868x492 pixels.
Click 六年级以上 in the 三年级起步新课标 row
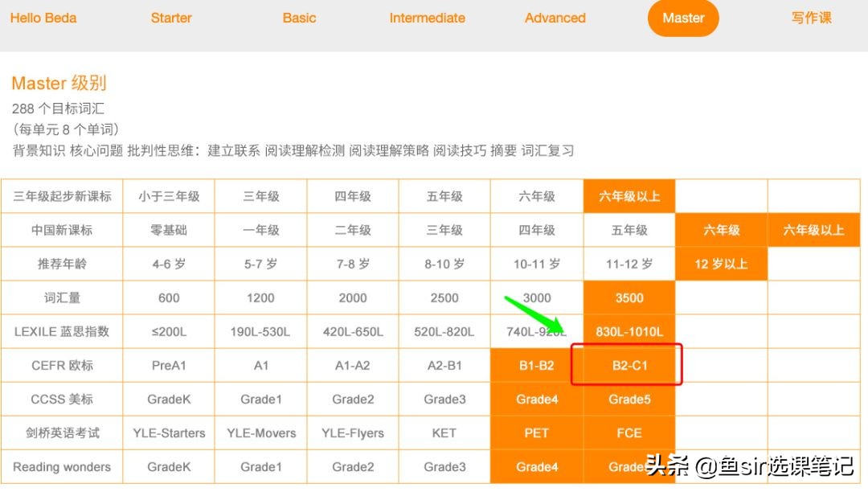(629, 196)
